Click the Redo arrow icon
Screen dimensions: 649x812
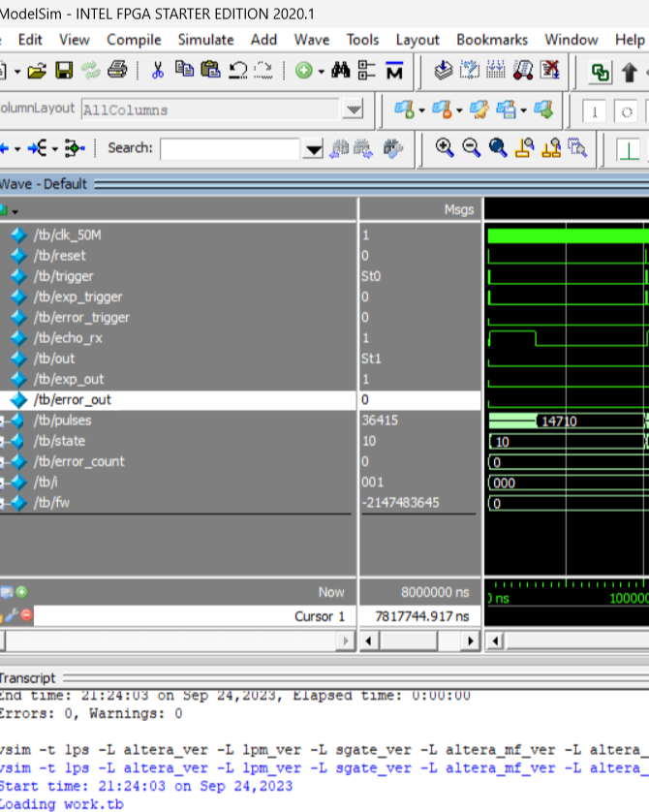tap(263, 71)
